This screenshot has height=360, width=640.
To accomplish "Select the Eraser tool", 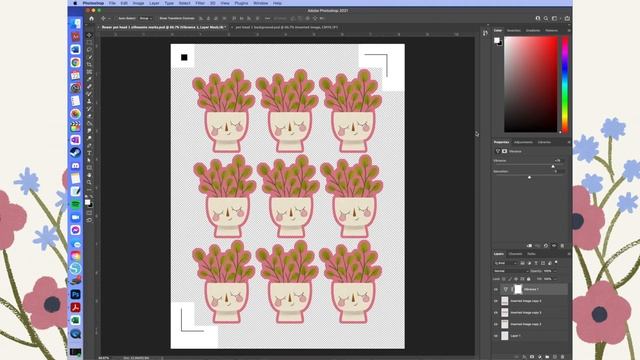I will tap(89, 116).
